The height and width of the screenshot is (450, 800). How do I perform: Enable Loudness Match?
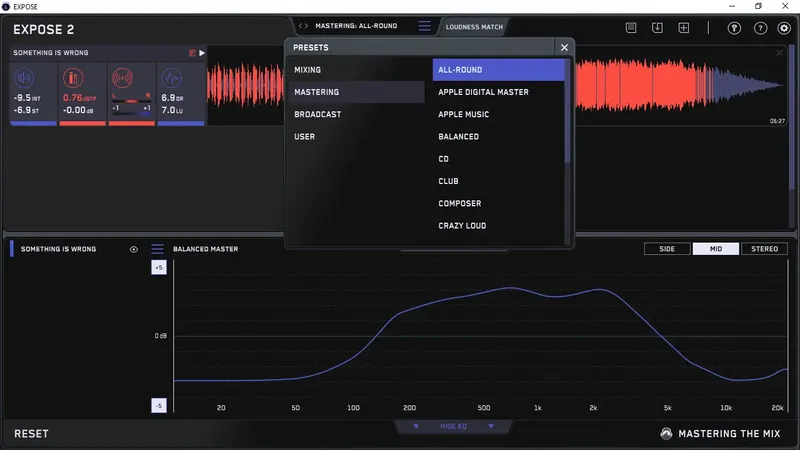tap(474, 27)
